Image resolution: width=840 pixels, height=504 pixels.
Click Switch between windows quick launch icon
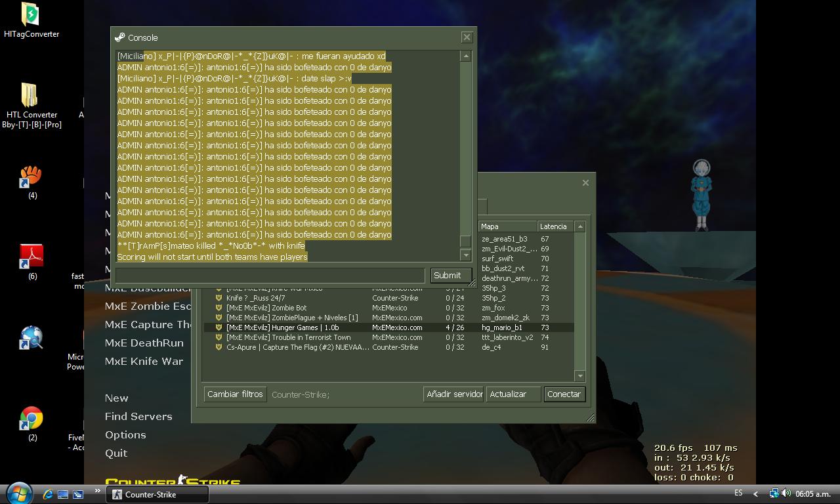click(x=77, y=494)
